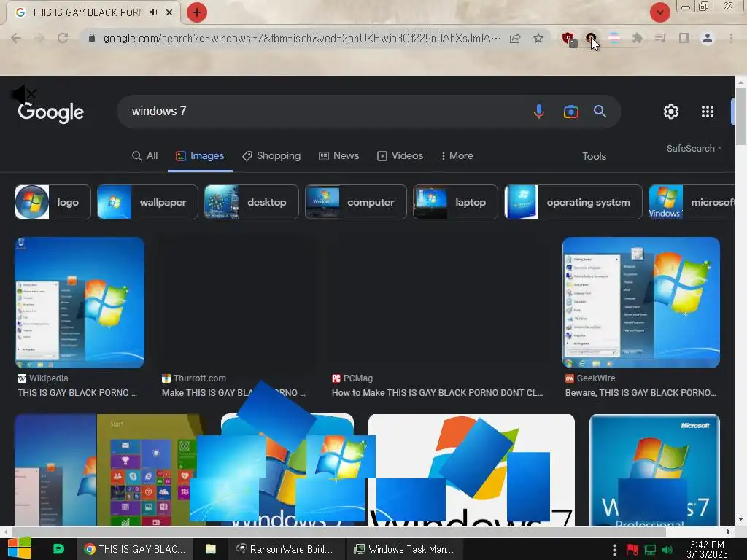The height and width of the screenshot is (560, 747).
Task: Click the vertical scrollbar down arrow
Action: (740, 519)
